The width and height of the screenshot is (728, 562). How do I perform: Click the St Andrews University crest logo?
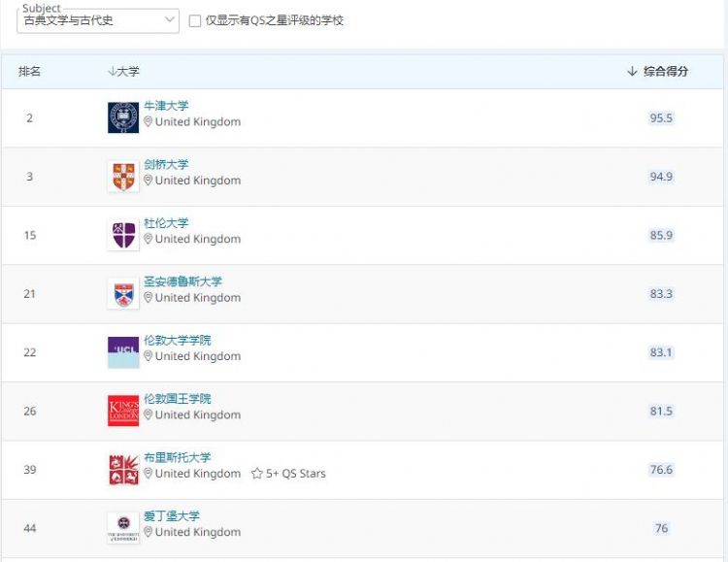coord(123,293)
